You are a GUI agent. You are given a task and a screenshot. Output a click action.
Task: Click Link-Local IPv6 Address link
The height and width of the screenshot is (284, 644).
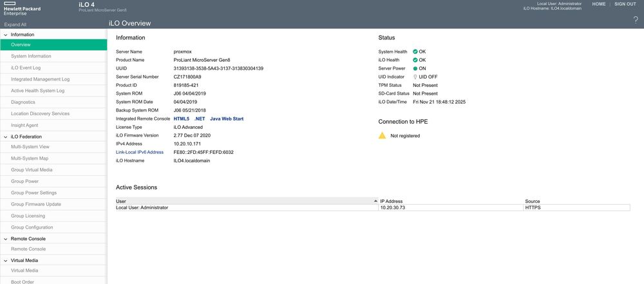coord(140,153)
